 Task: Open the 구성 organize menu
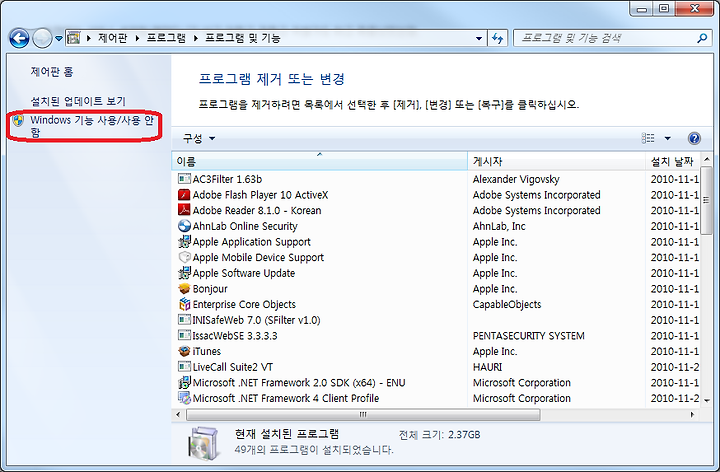click(198, 138)
